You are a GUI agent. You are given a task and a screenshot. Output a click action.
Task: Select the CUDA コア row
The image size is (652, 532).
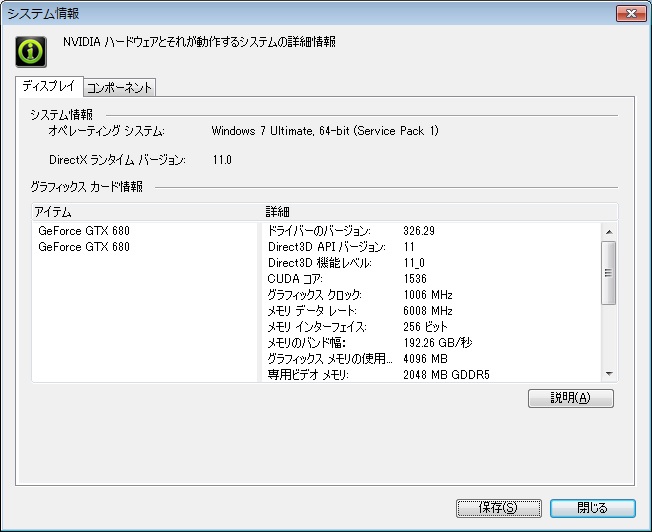pyautogui.click(x=432, y=279)
